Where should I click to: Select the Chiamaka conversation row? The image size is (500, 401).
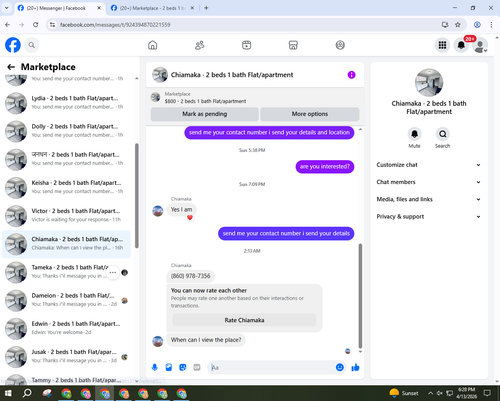click(67, 244)
